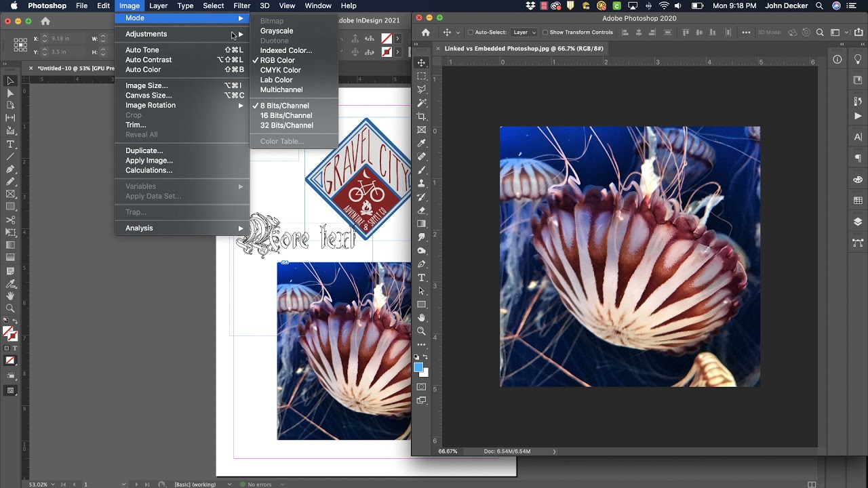
Task: Select the Polygonal Lasso tool in Photoshop
Action: point(421,89)
